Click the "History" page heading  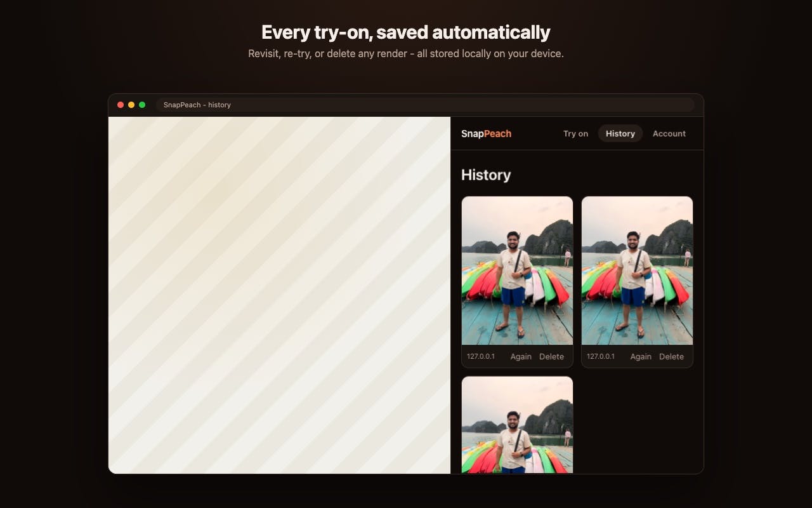[x=486, y=175]
